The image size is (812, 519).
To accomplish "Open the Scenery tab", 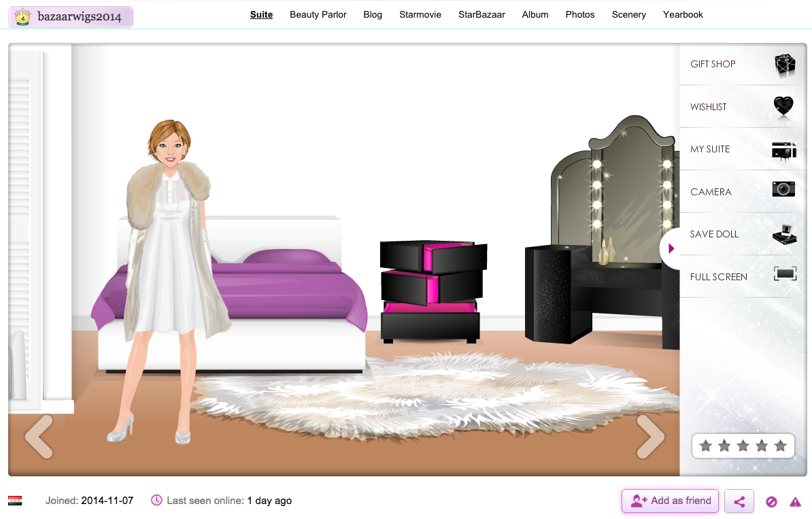I will tap(628, 14).
